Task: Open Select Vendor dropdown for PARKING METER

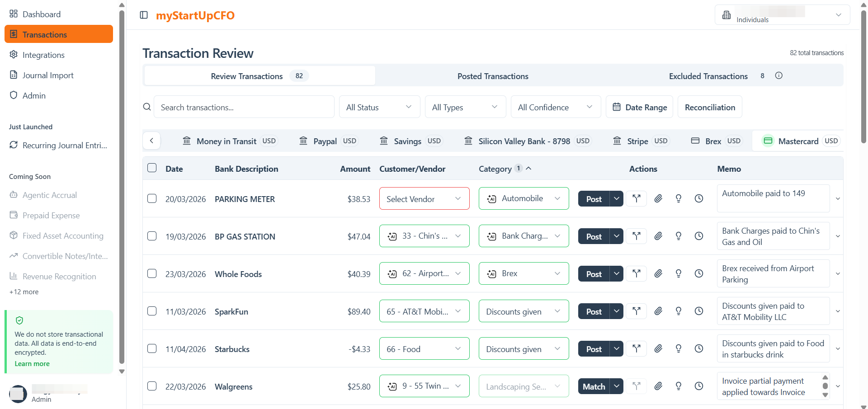Action: (424, 198)
